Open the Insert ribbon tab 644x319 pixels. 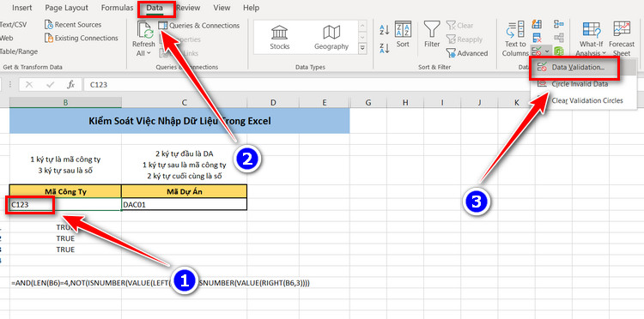tap(22, 8)
